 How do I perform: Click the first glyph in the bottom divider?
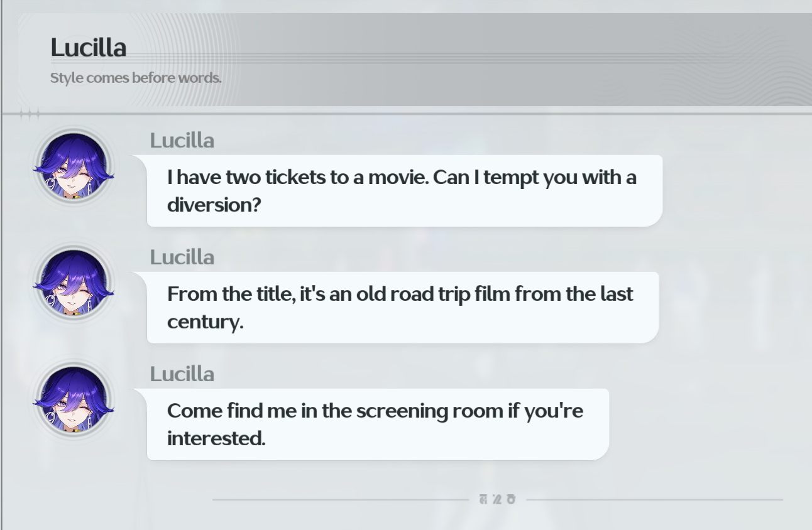483,500
